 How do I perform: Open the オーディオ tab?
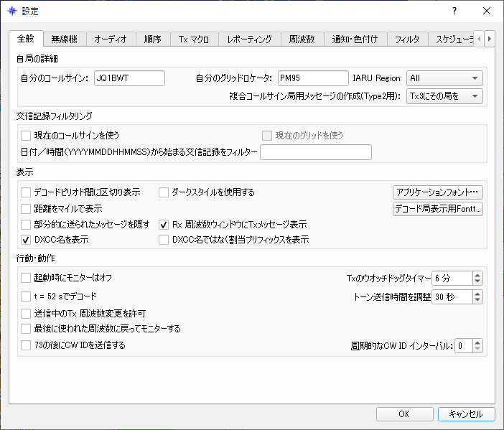[111, 39]
